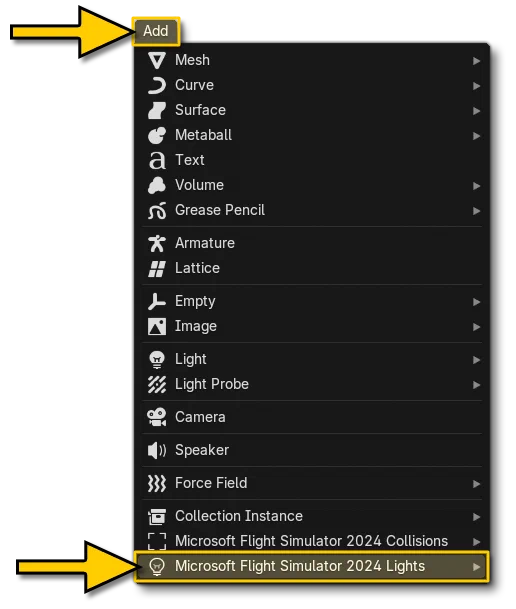Expand the Collection Instance submenu arrow
The height and width of the screenshot is (609, 516).
(x=476, y=517)
